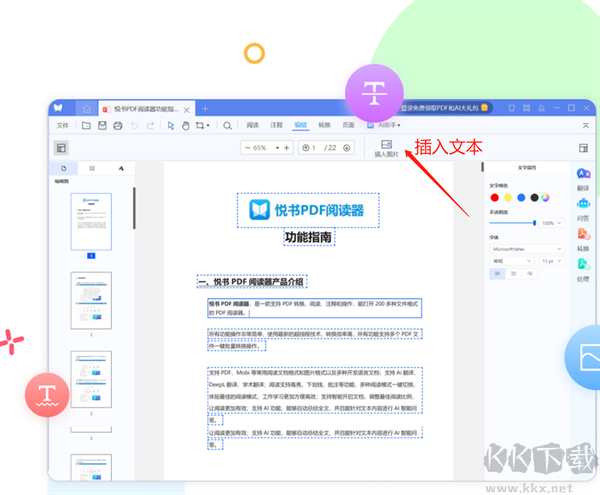600x495 pixels.
Task: Pick the blue text color swatch
Action: coord(521,197)
